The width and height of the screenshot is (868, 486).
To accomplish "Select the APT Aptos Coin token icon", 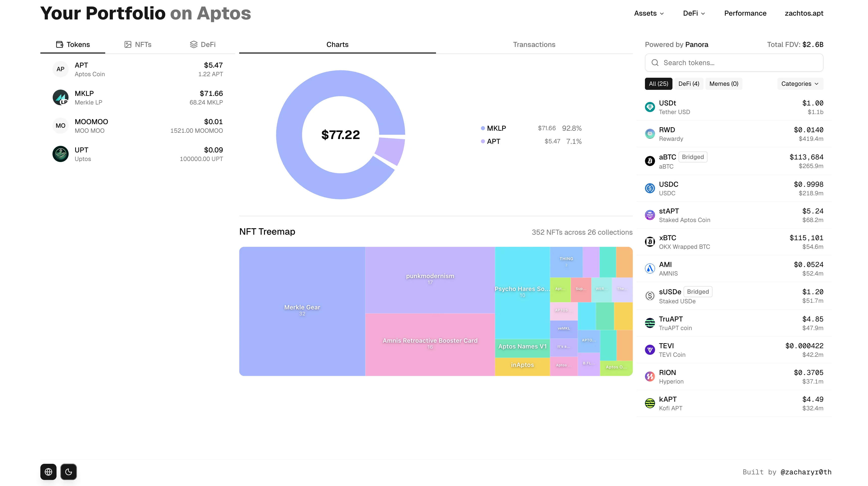I will point(60,69).
